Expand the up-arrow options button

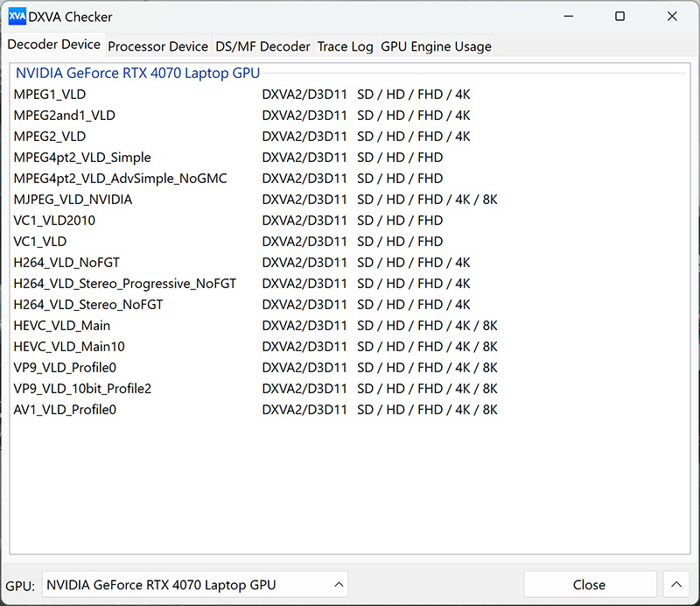pos(675,584)
